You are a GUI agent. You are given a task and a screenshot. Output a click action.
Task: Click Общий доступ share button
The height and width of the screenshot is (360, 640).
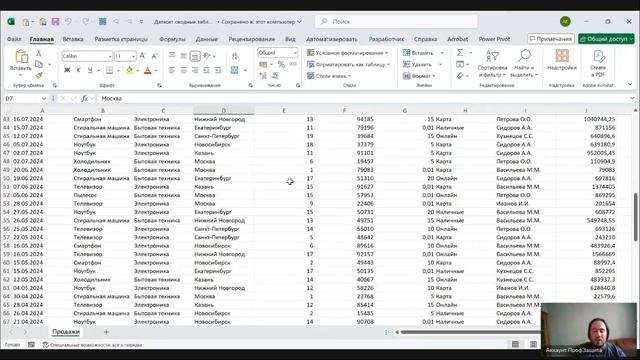point(606,39)
